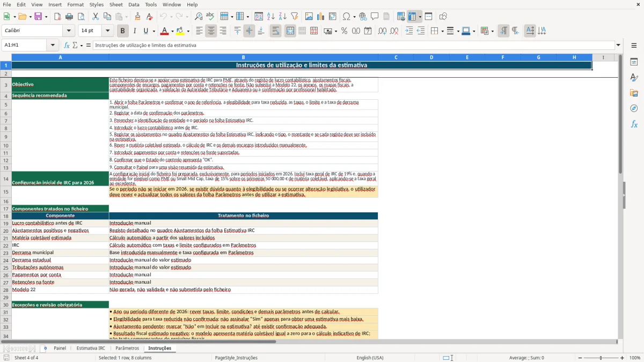Open the Name Box dropdown arrow

pyautogui.click(x=53, y=45)
